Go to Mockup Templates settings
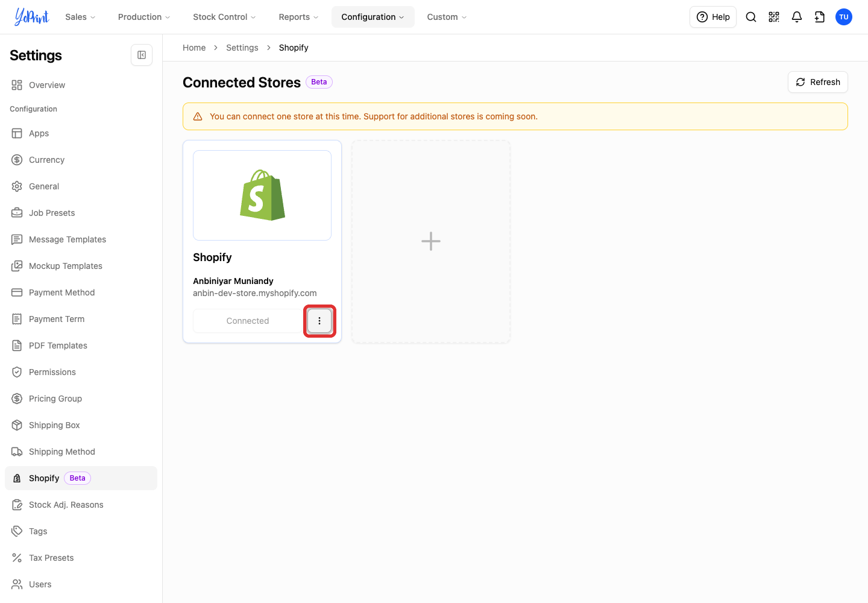Image resolution: width=868 pixels, height=603 pixels. point(81,266)
